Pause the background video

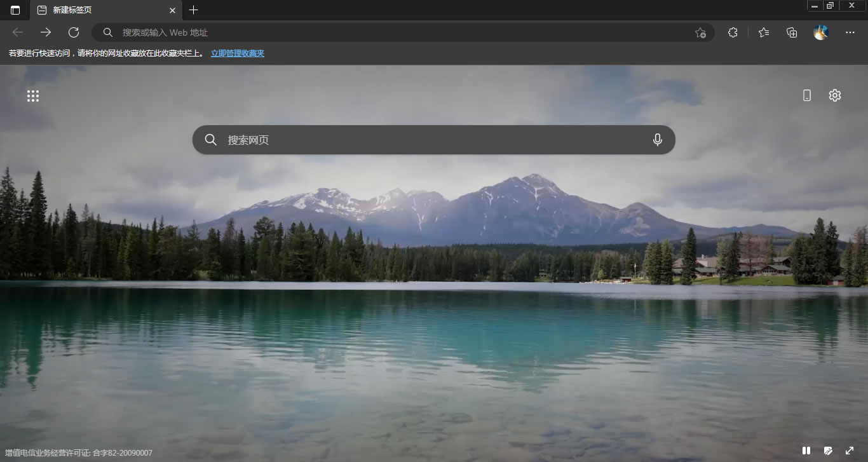coord(806,451)
